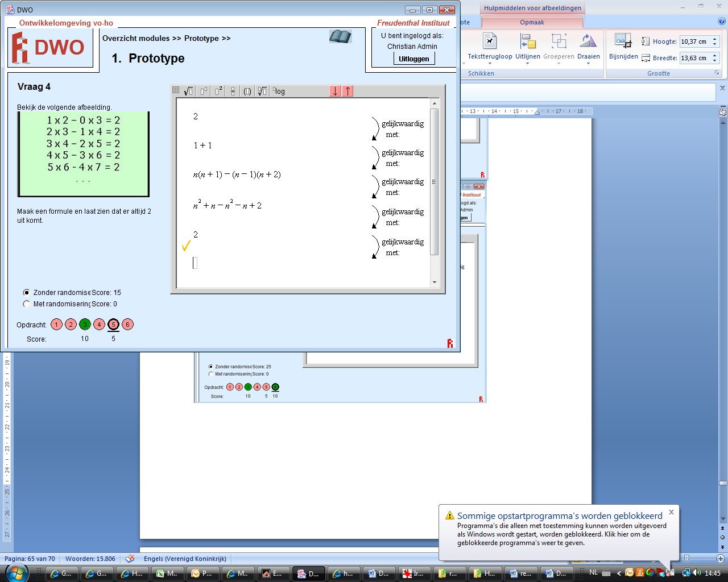
Task: Click the formula editor vertical scrollbar thumb
Action: pyautogui.click(x=435, y=182)
